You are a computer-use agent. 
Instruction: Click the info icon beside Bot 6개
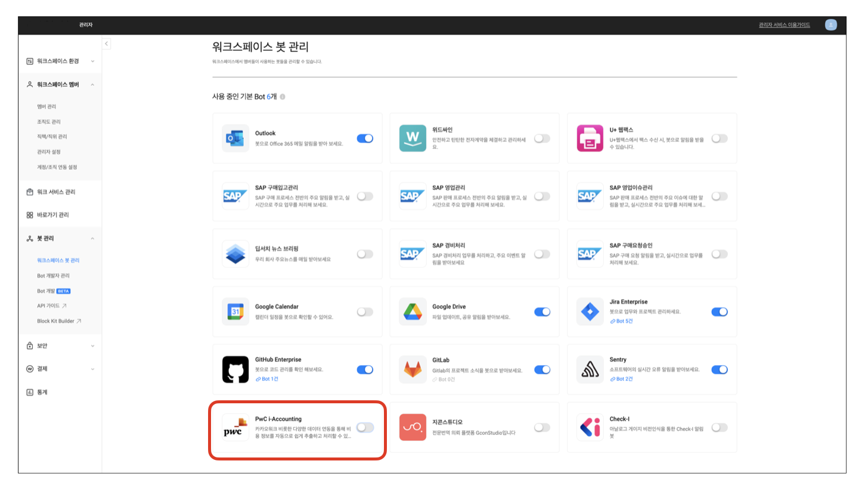point(283,97)
